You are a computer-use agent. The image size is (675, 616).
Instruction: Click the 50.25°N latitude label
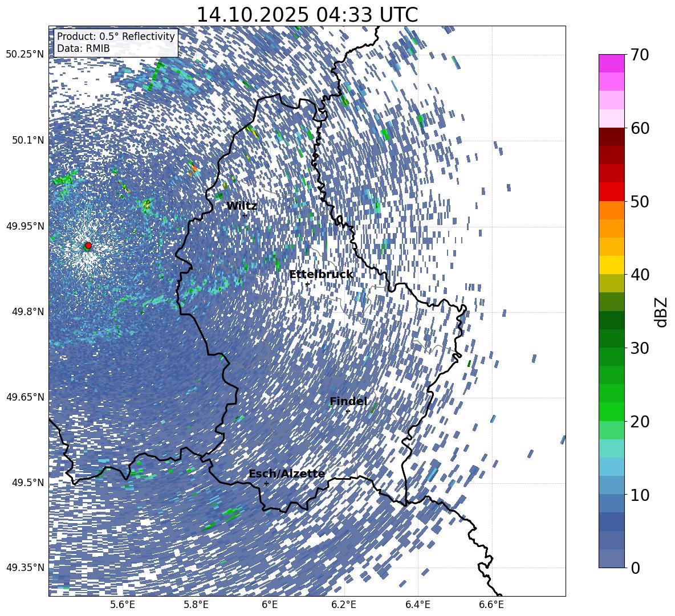click(25, 55)
